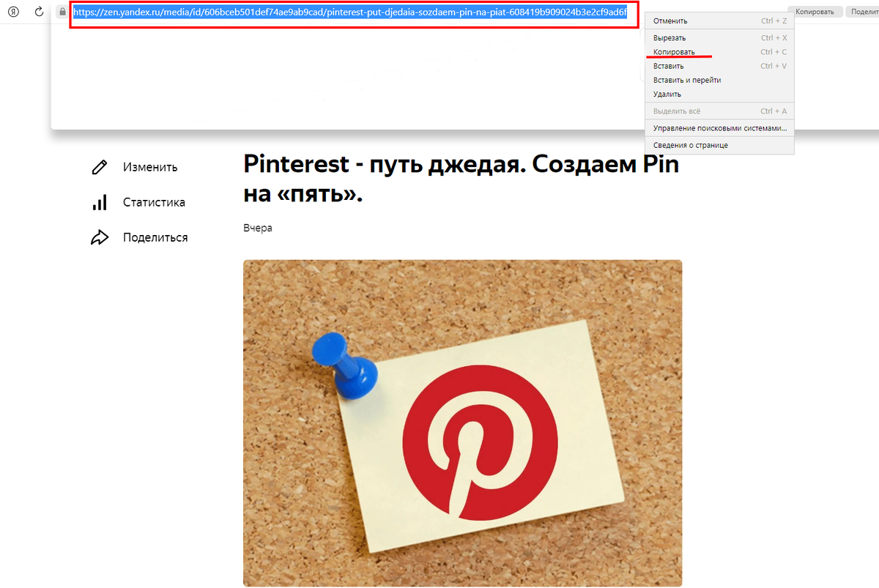This screenshot has height=588, width=879.
Task: Click the highlighted URL in the address bar
Action: (349, 12)
